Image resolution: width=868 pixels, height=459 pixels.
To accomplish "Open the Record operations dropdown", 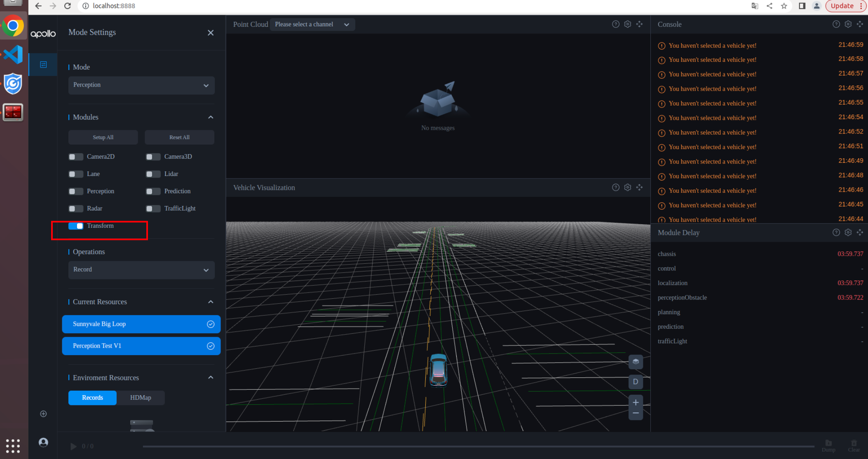I will [141, 270].
